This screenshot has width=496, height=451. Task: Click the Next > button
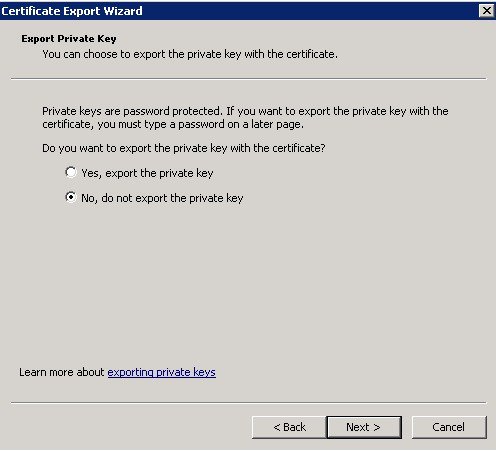pyautogui.click(x=364, y=427)
